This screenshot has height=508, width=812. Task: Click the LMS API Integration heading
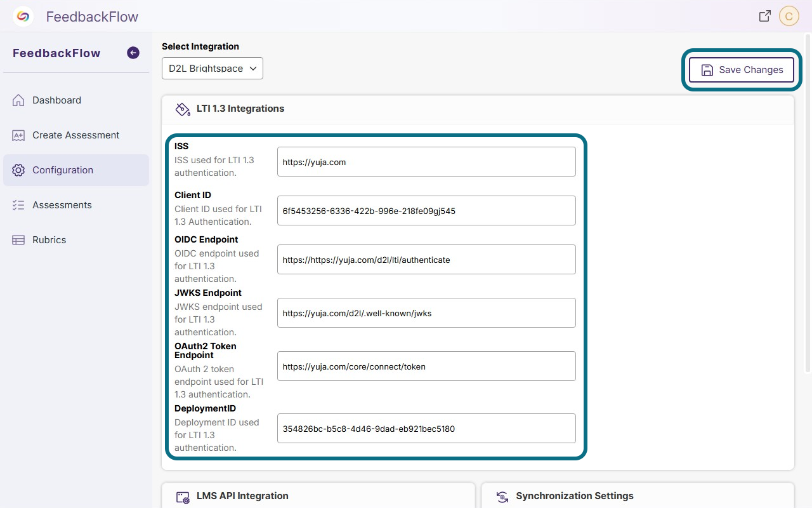click(242, 496)
